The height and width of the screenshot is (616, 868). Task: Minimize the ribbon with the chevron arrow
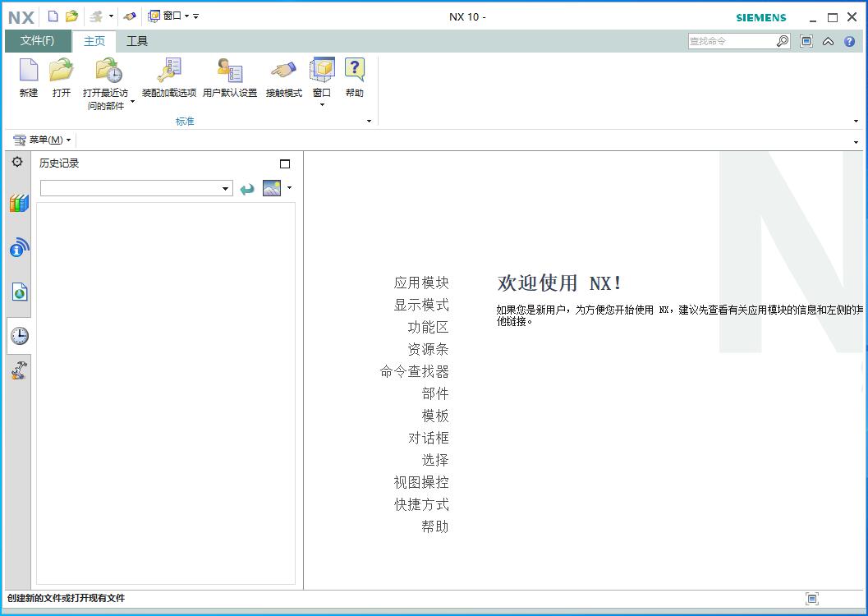(x=828, y=41)
